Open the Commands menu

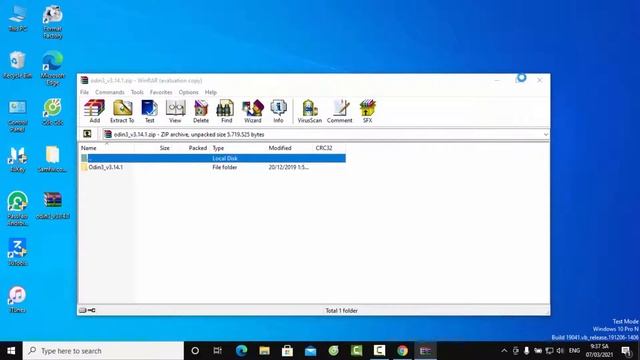tap(110, 92)
